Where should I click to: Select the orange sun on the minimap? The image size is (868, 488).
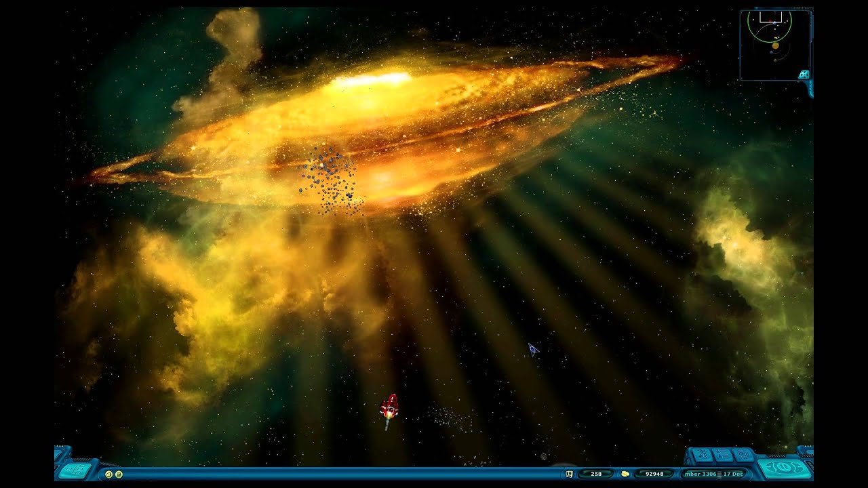[x=775, y=45]
